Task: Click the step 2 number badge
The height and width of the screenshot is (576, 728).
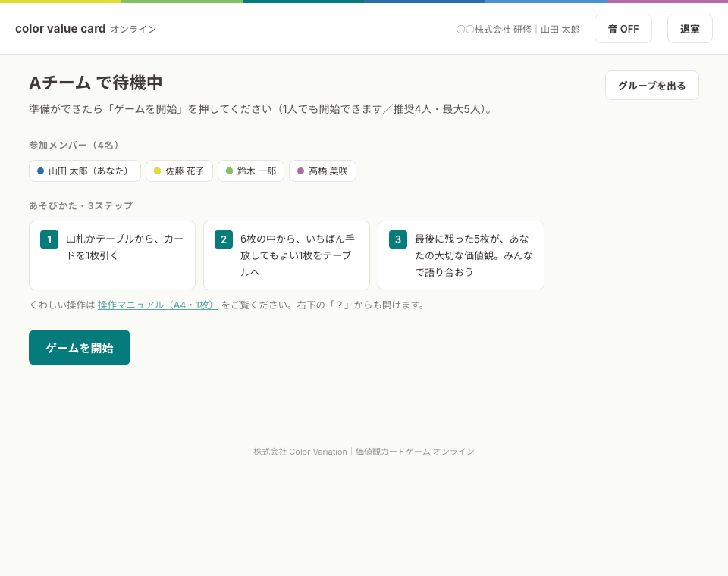Action: pyautogui.click(x=224, y=239)
